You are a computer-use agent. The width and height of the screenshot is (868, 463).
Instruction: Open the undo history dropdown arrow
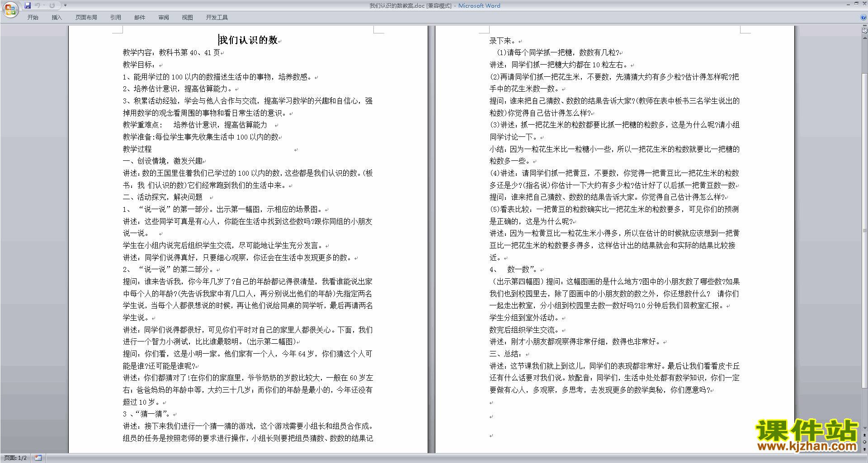(44, 5)
